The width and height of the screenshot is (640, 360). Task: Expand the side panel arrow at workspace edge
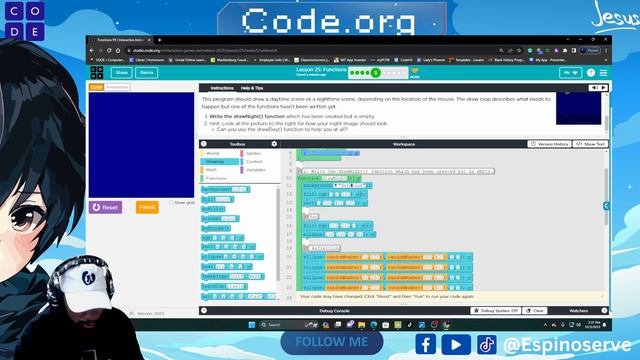606,206
